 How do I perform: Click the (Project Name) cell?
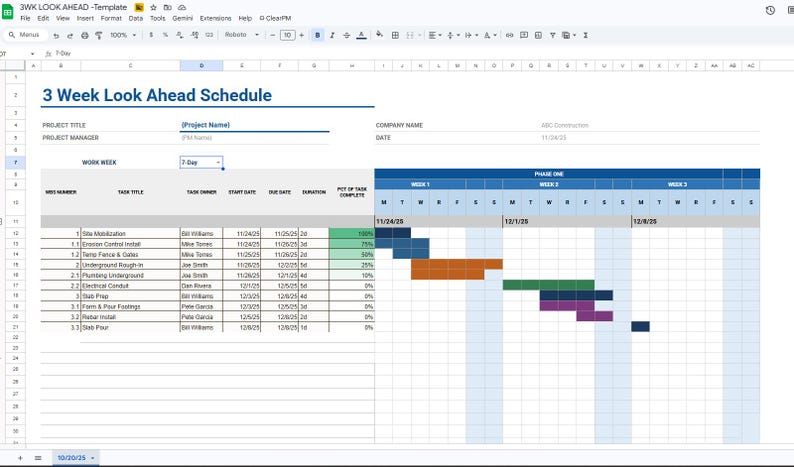(255, 125)
